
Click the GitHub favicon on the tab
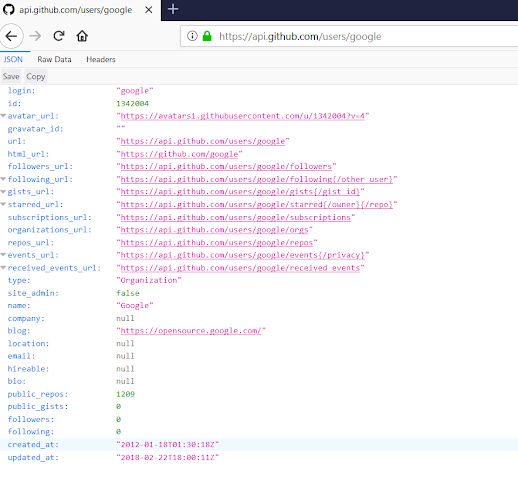click(9, 10)
